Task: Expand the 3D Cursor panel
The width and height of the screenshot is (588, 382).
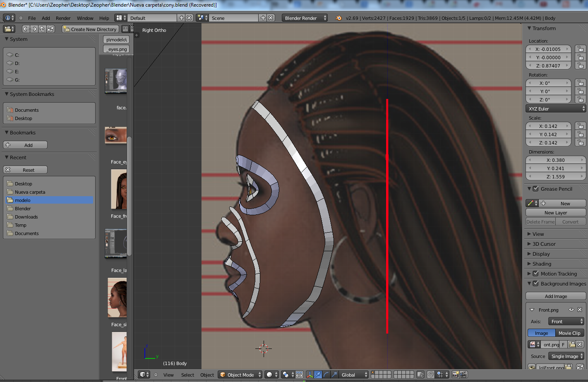Action: tap(544, 244)
